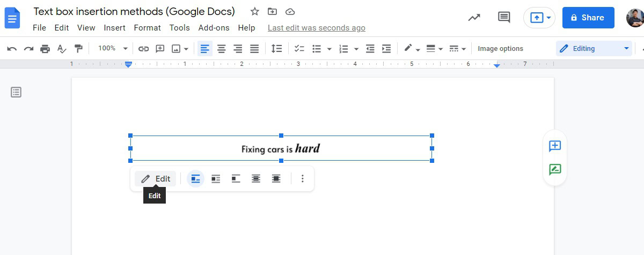Screen dimensions: 644x255
Task: Toggle center align in toolbar
Action: [x=221, y=49]
